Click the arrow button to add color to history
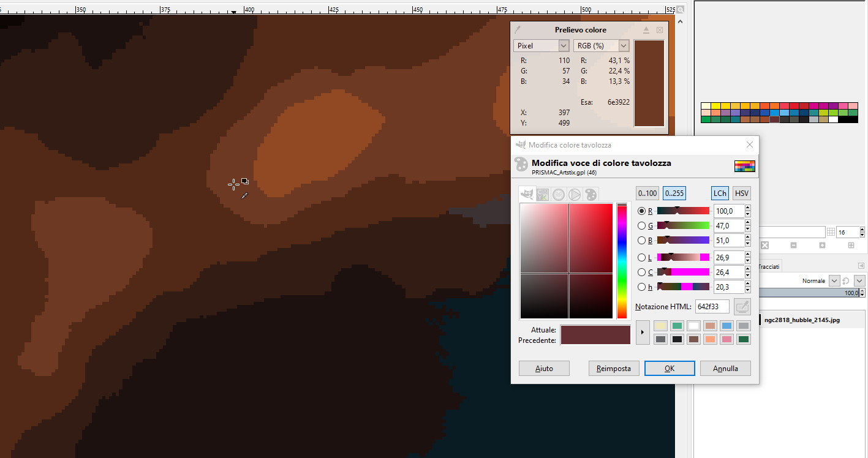Image resolution: width=868 pixels, height=458 pixels. 643,332
